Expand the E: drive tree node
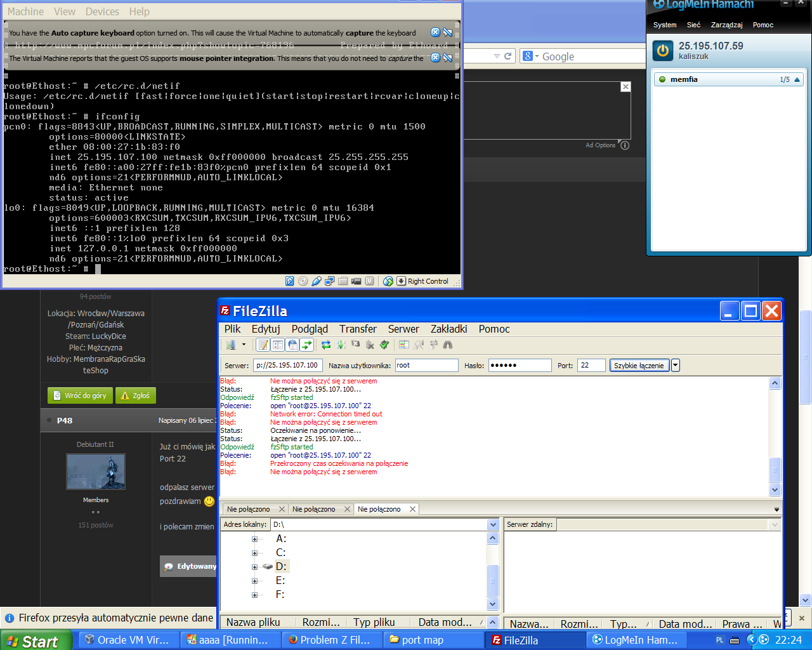Image resolution: width=812 pixels, height=650 pixels. 255,581
